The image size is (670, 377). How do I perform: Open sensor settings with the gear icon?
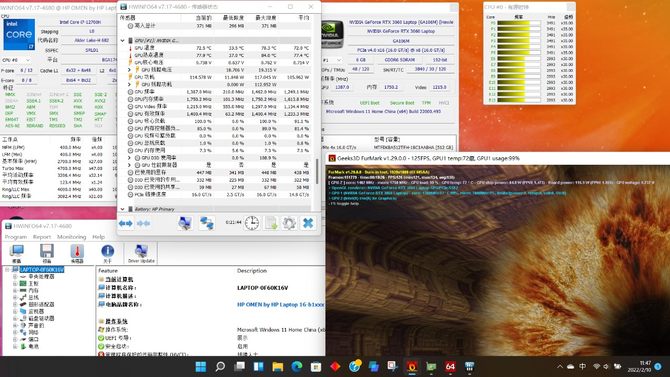[x=289, y=223]
